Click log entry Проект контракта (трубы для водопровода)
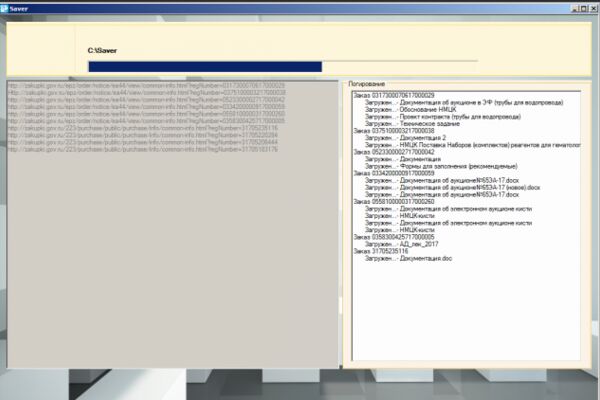This screenshot has height=400, width=600. (443, 117)
